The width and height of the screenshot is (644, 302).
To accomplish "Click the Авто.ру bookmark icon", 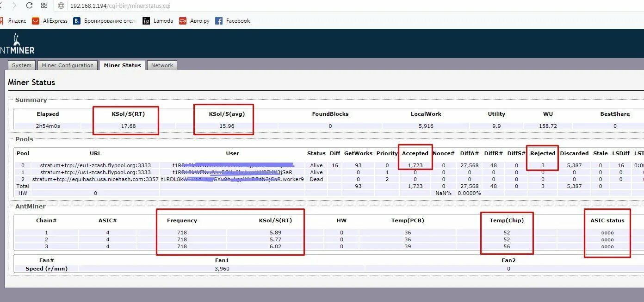I will tap(183, 21).
